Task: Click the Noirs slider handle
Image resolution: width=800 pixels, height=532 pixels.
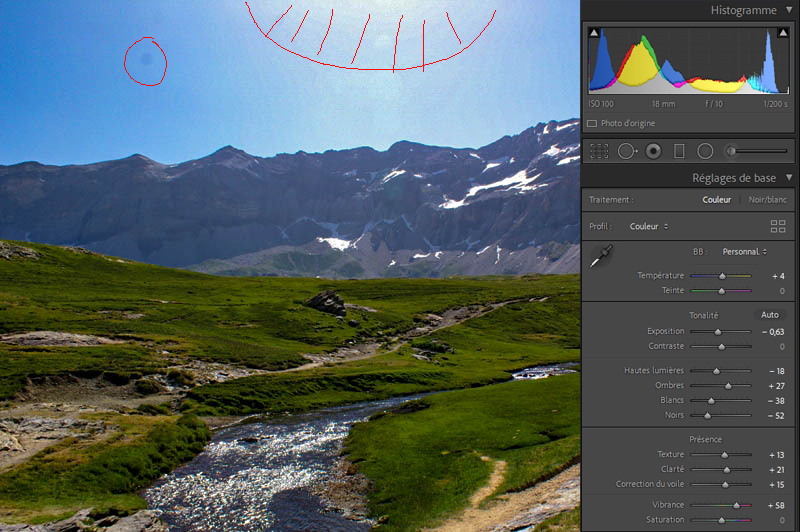Action: (708, 415)
